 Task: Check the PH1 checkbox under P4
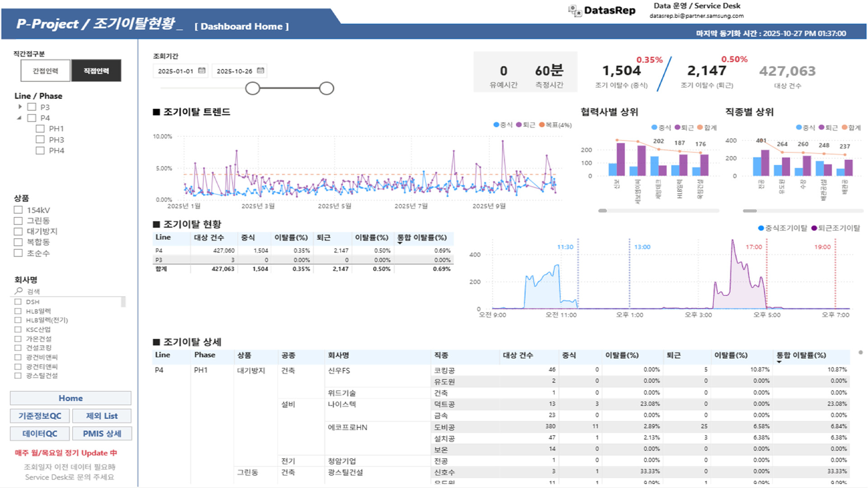pyautogui.click(x=40, y=128)
